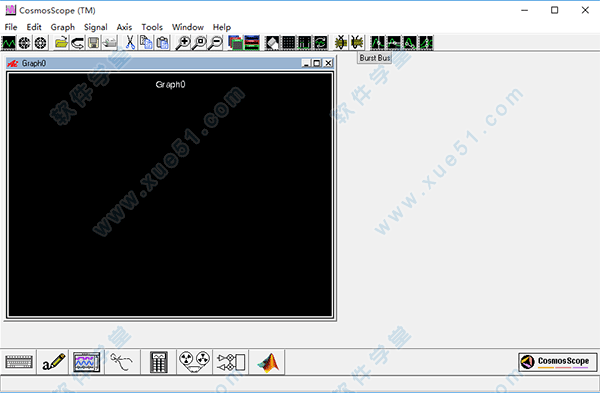Click the CosmosScope logo button
600x393 pixels.
tap(558, 362)
